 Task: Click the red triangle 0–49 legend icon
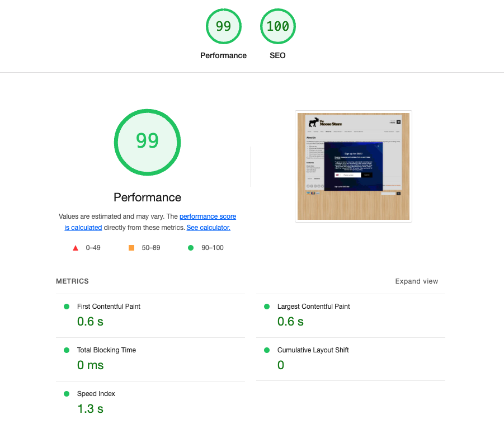tap(76, 248)
